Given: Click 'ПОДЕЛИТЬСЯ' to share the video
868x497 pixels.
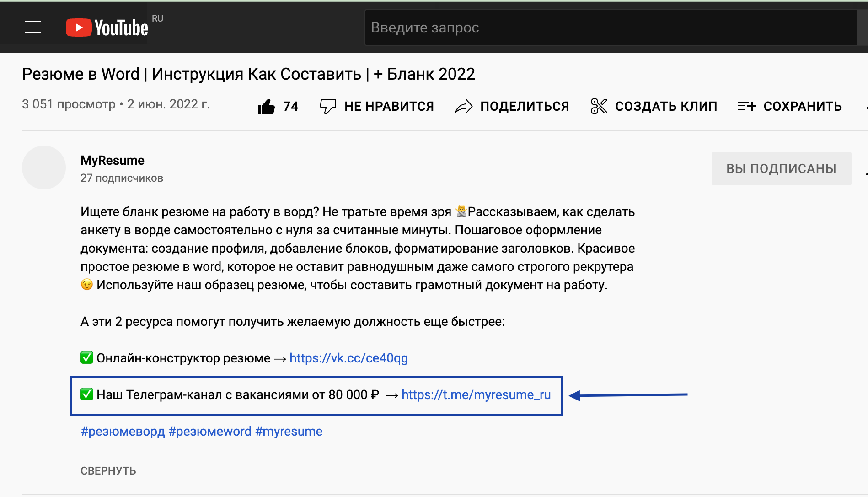Looking at the screenshot, I should (525, 107).
